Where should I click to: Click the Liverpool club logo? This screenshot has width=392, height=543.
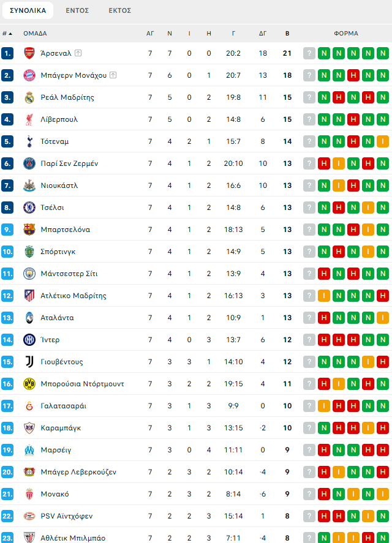pyautogui.click(x=29, y=119)
